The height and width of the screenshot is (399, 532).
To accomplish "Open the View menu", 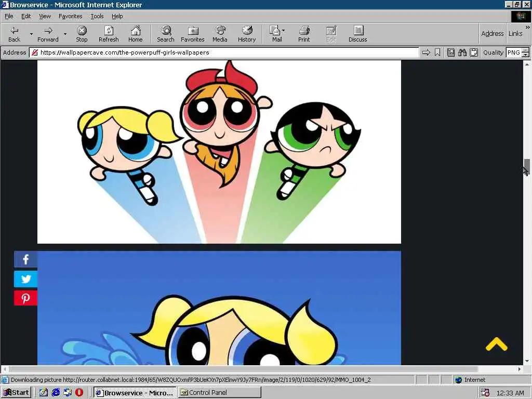I will pyautogui.click(x=45, y=16).
